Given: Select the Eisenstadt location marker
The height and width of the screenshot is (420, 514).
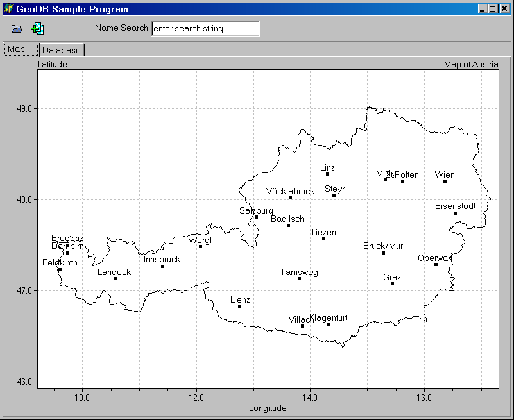Looking at the screenshot, I should [455, 213].
